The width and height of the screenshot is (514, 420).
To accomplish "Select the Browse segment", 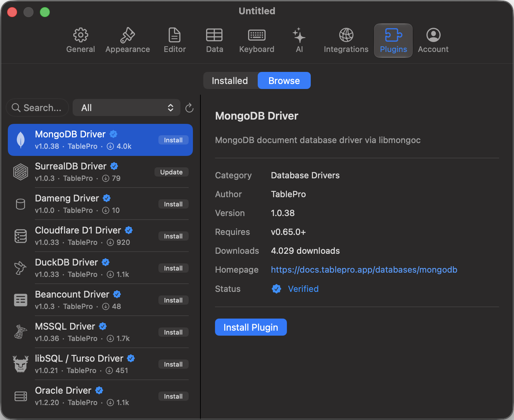I will [284, 80].
